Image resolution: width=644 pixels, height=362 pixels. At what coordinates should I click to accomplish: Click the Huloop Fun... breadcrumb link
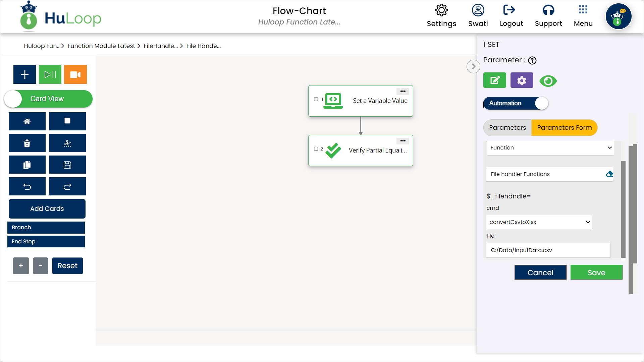pyautogui.click(x=42, y=46)
